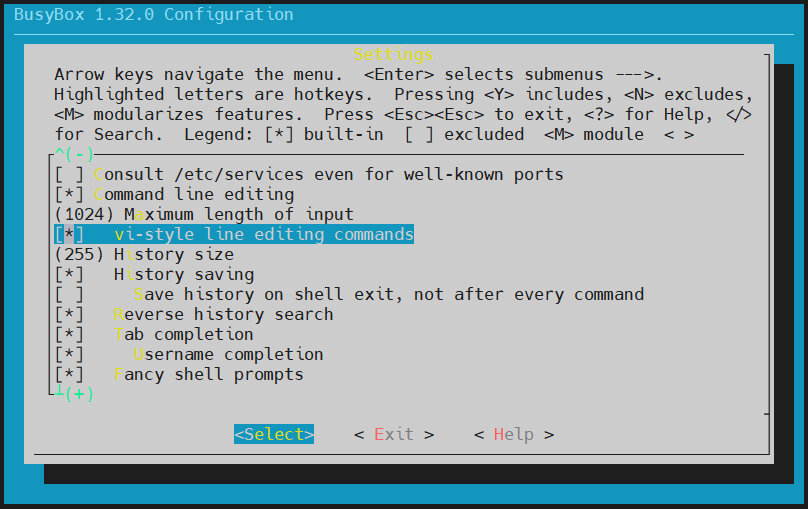Click 'Consult /etc/services even for well-known ports' text
Screen dimensions: 808x509
328,174
